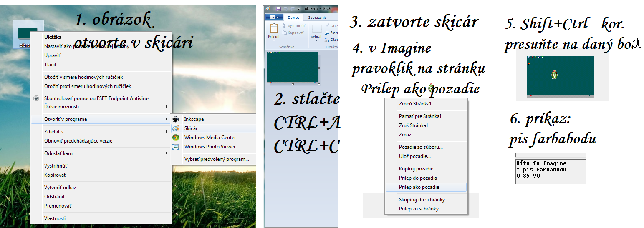Select Premenovať entry

pos(58,206)
